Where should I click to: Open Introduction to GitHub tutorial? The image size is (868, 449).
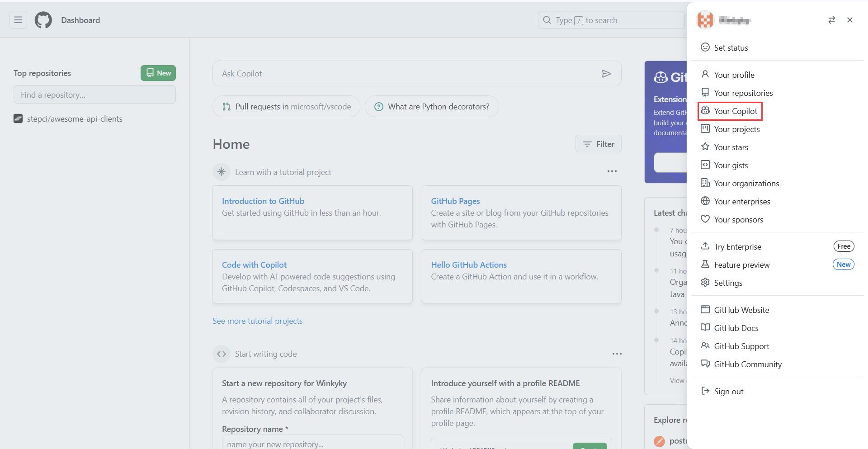263,201
